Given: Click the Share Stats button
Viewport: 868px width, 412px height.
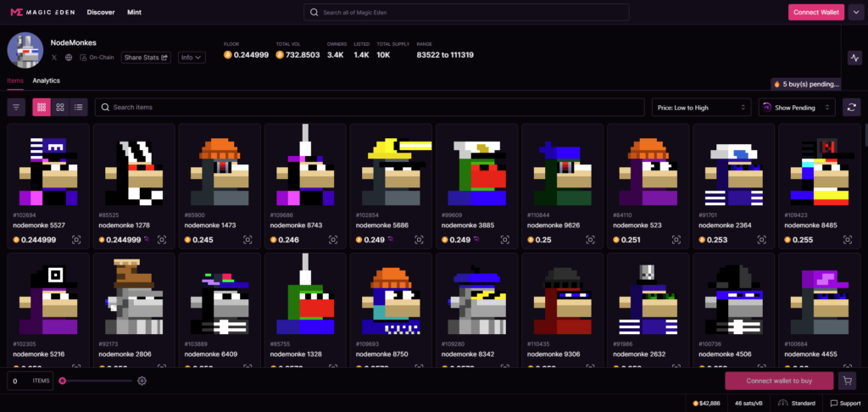Looking at the screenshot, I should click(x=146, y=58).
